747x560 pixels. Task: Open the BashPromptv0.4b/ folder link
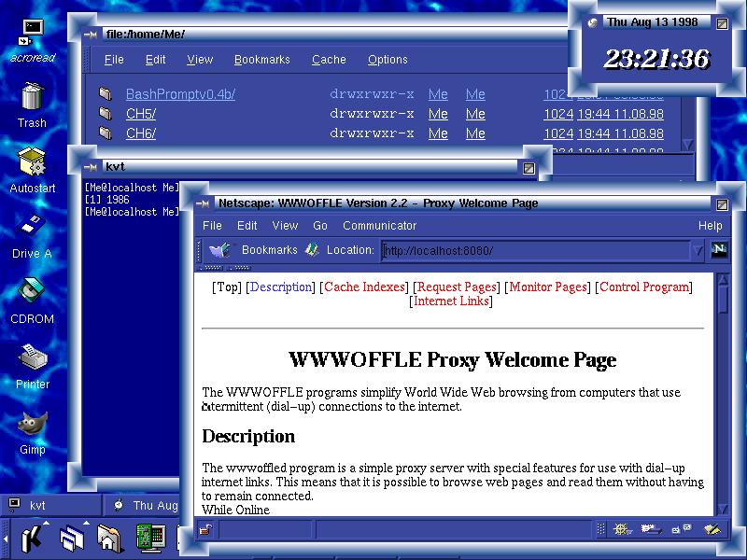click(x=180, y=94)
